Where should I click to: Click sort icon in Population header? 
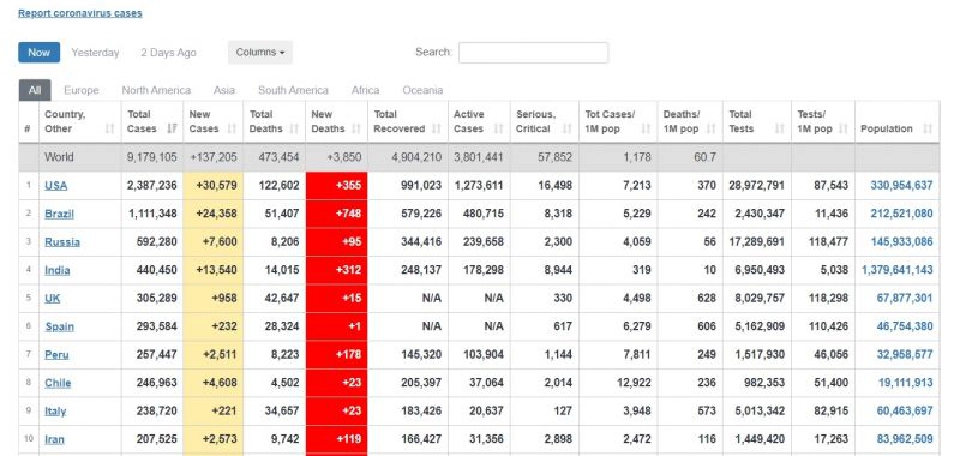pyautogui.click(x=928, y=129)
